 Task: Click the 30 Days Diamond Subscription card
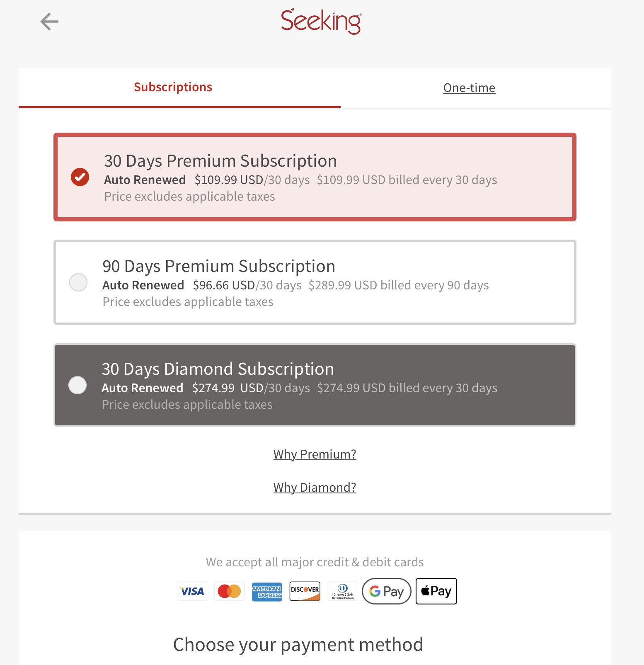[315, 385]
